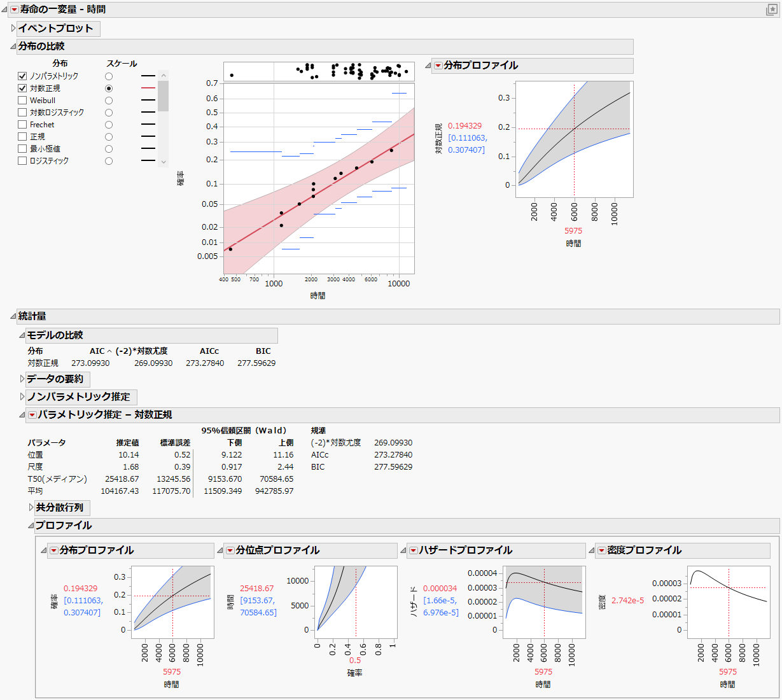
Task: Open the ハザードプロファイル red triangle menu
Action: (x=414, y=550)
